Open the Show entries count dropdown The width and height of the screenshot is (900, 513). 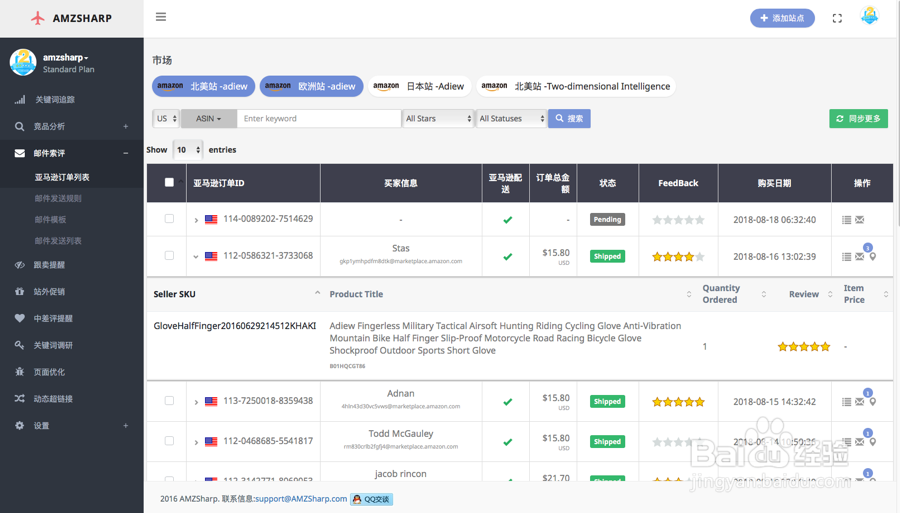pos(188,150)
